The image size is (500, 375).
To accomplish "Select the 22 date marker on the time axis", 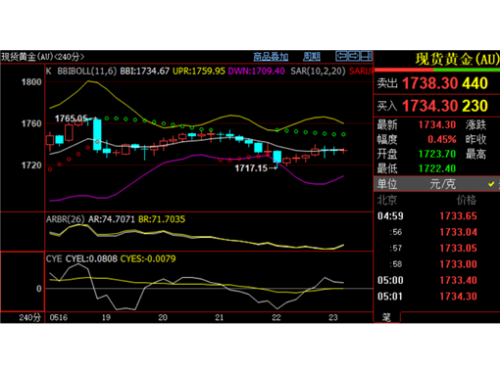I will (x=276, y=317).
